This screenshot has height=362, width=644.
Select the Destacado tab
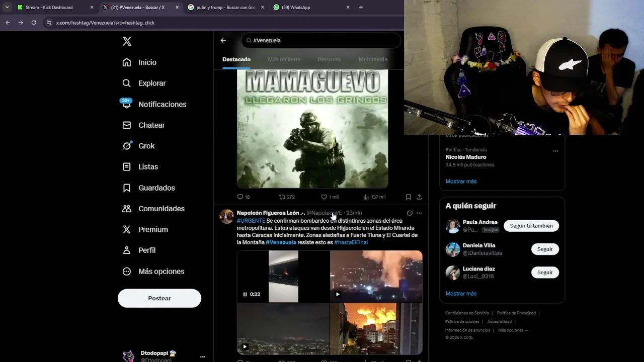(x=236, y=59)
